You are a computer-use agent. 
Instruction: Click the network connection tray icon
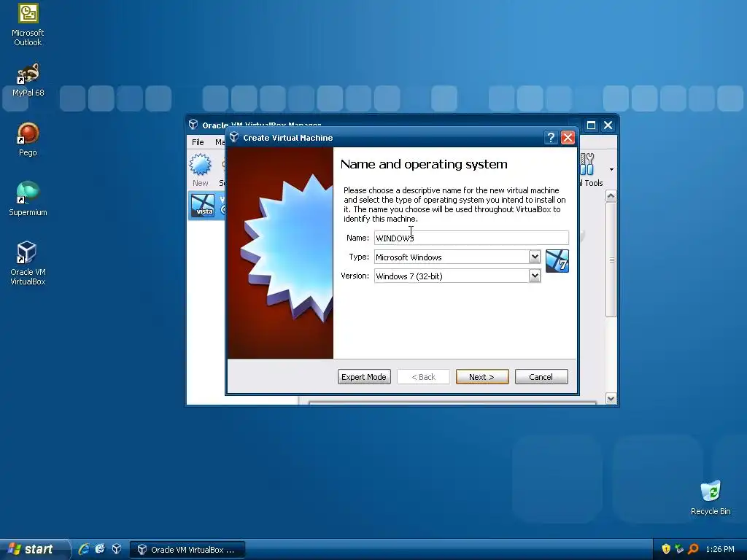pos(679,549)
